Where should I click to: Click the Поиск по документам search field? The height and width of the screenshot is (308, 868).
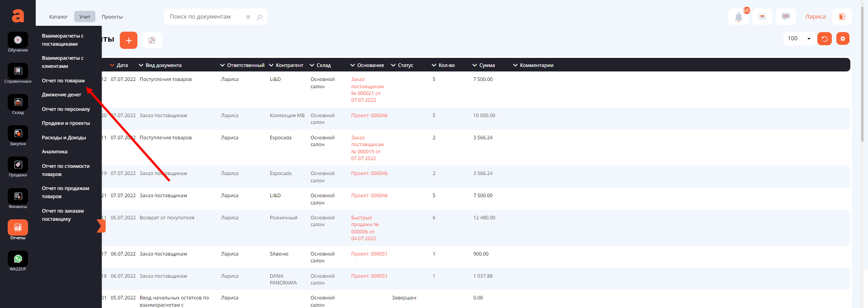[x=206, y=17]
